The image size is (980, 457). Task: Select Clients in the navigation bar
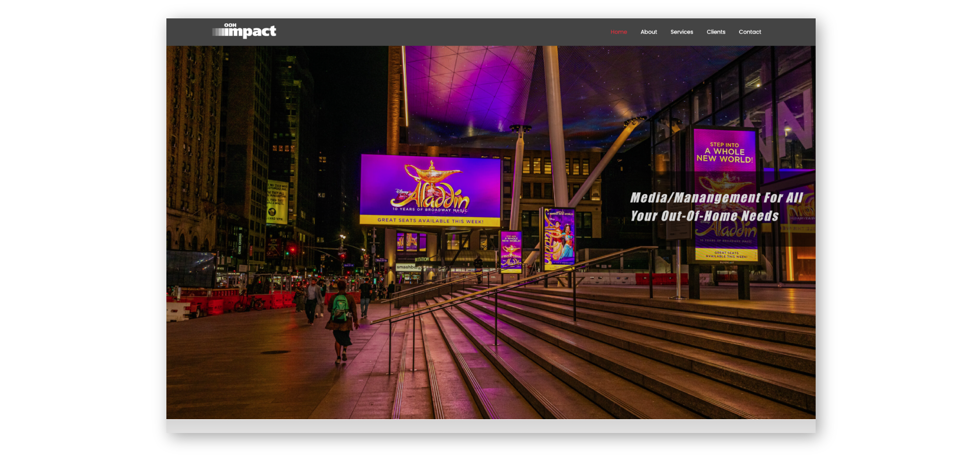point(716,32)
